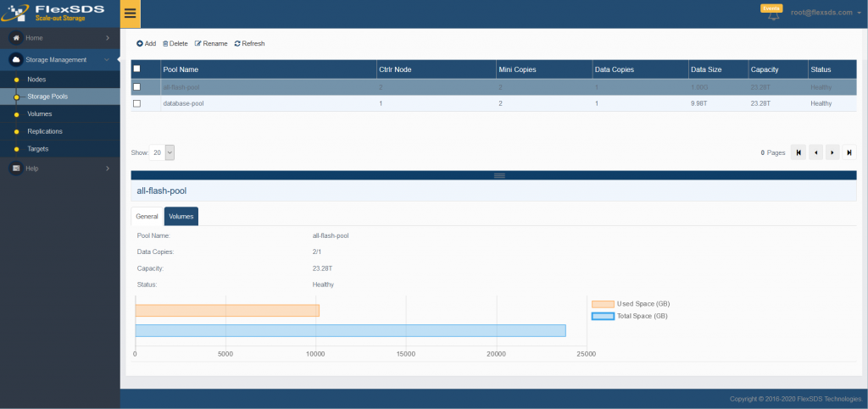Click the Help book icon in sidebar
868x409 pixels.
pos(16,168)
